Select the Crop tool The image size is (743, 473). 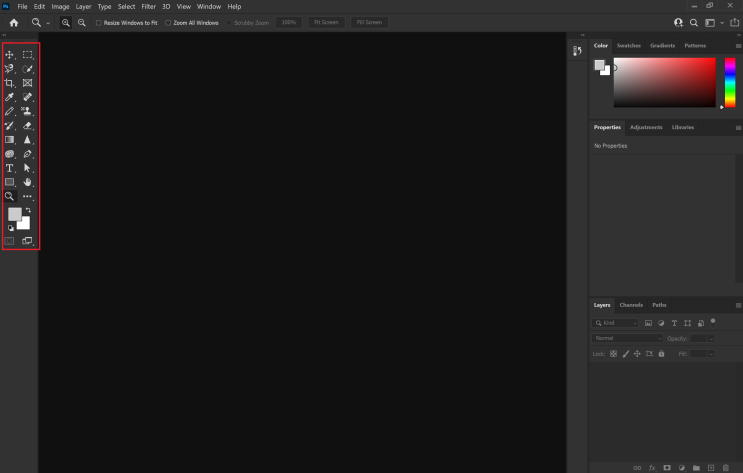9,83
